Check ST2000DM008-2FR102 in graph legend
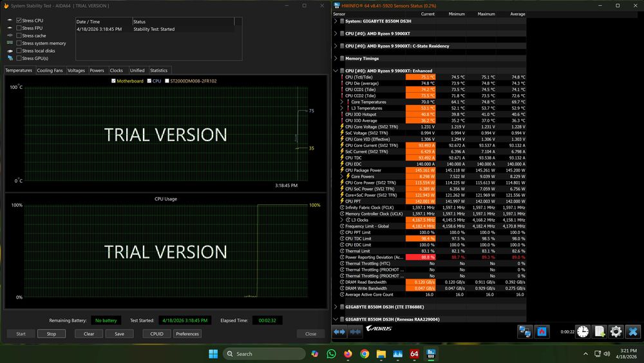Image resolution: width=644 pixels, height=363 pixels. click(x=167, y=81)
